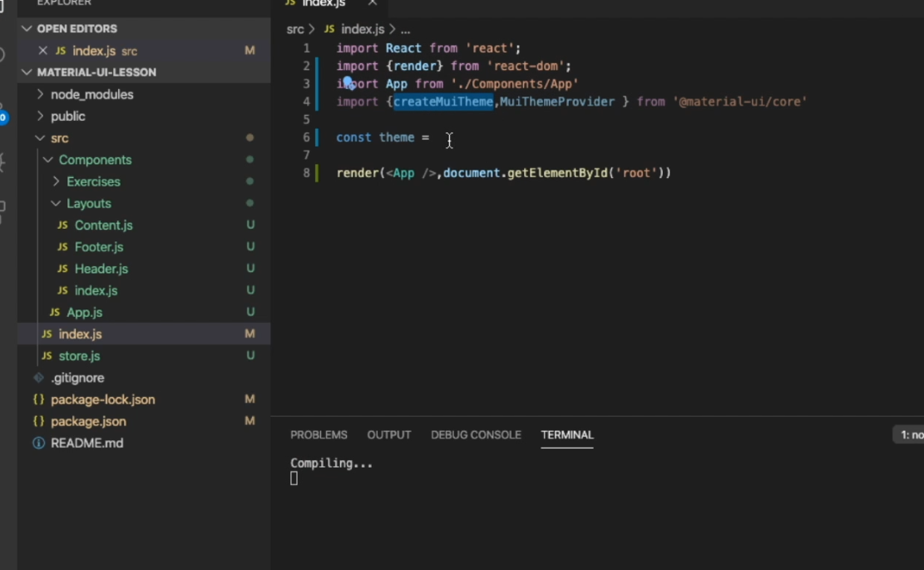Switch to the OUTPUT tab
Image resolution: width=924 pixels, height=570 pixels.
tap(388, 434)
